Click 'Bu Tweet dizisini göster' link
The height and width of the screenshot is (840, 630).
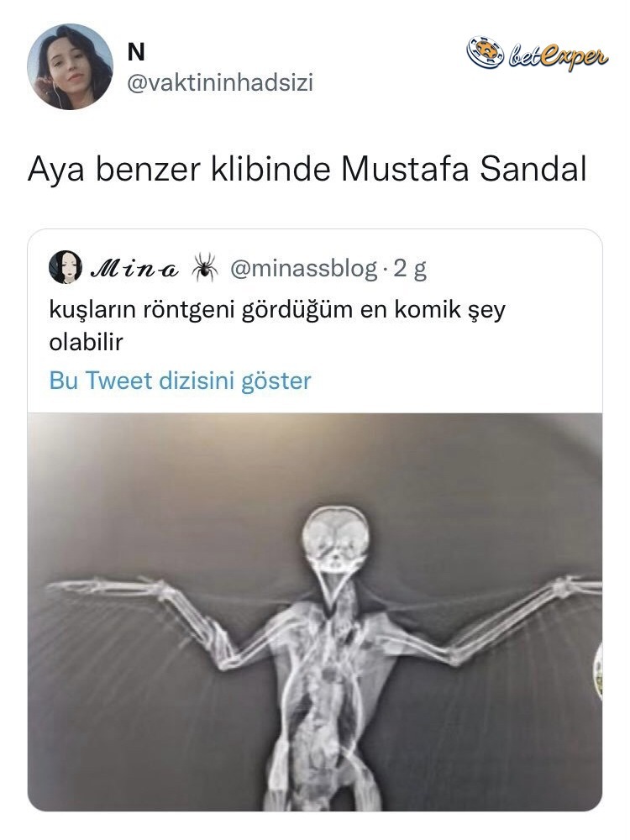(180, 381)
